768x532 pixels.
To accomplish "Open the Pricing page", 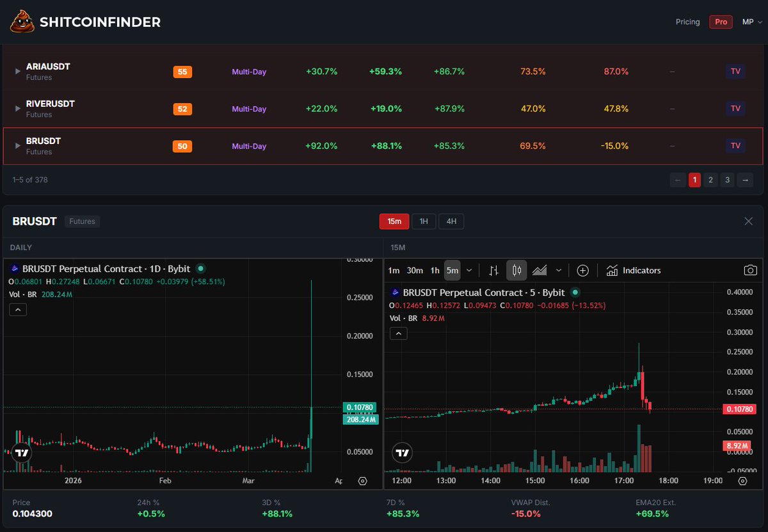I will coord(687,21).
